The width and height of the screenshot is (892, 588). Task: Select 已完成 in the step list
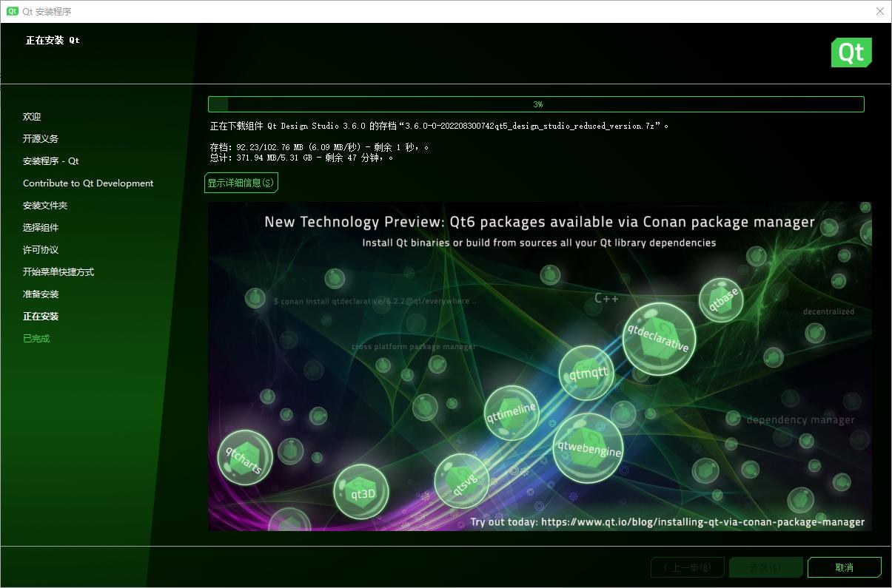click(x=36, y=338)
